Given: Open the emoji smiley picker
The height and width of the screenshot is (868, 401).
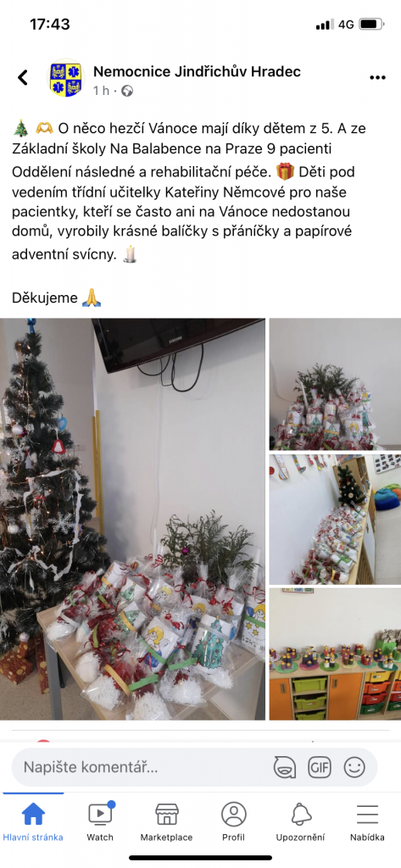Looking at the screenshot, I should coord(354,767).
